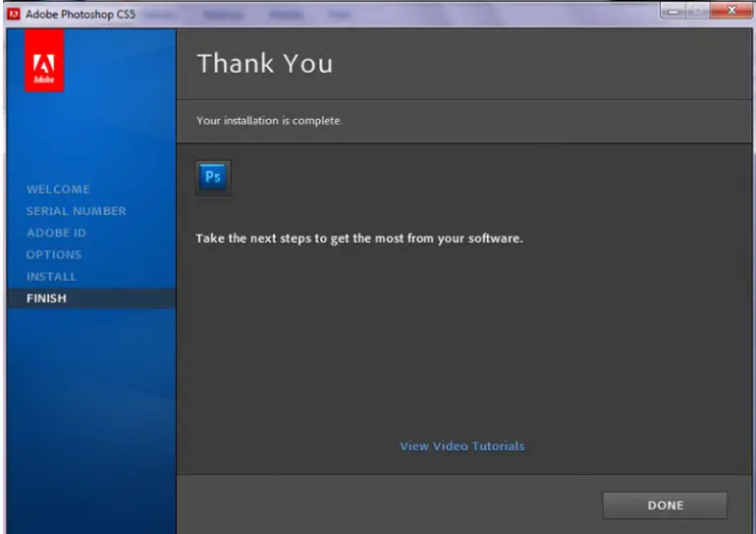Open the OPTIONS step in sidebar
The image size is (756, 534).
pos(54,254)
